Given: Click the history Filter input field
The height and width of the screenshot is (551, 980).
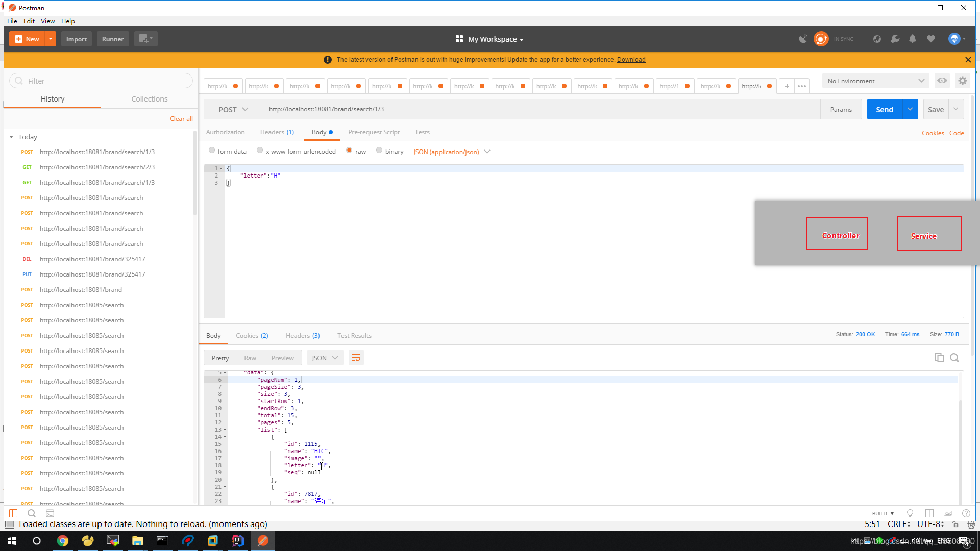Looking at the screenshot, I should tap(101, 81).
